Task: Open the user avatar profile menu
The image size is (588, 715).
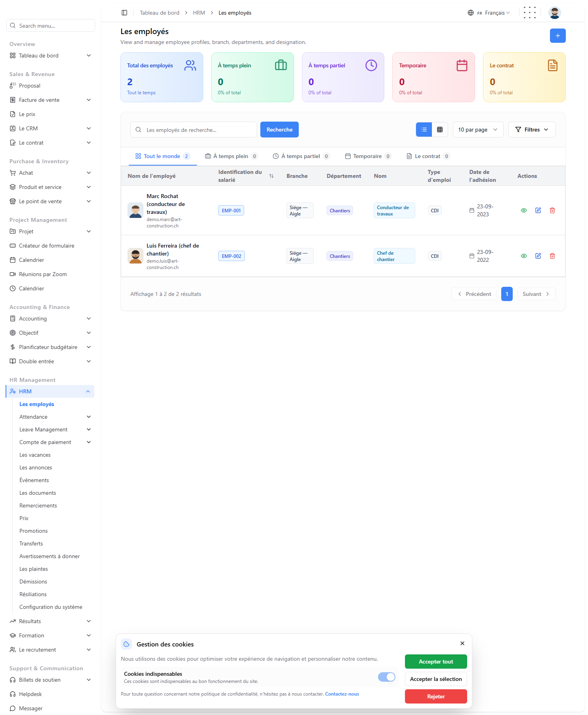Action: point(554,13)
